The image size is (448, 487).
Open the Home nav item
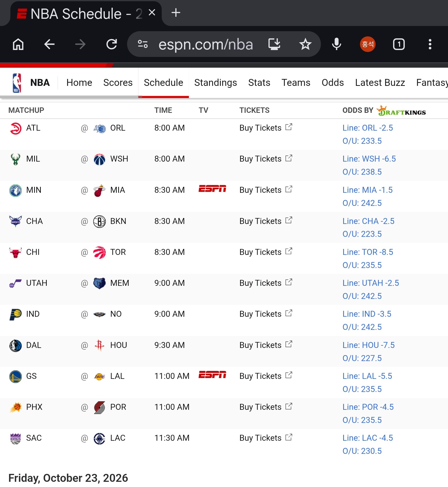(79, 83)
